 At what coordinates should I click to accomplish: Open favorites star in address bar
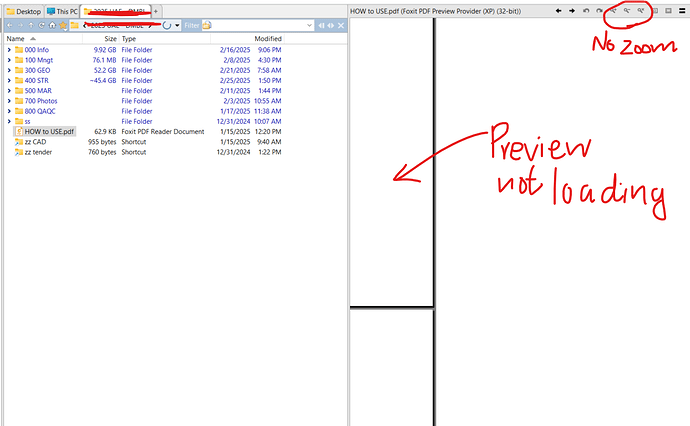click(63, 26)
